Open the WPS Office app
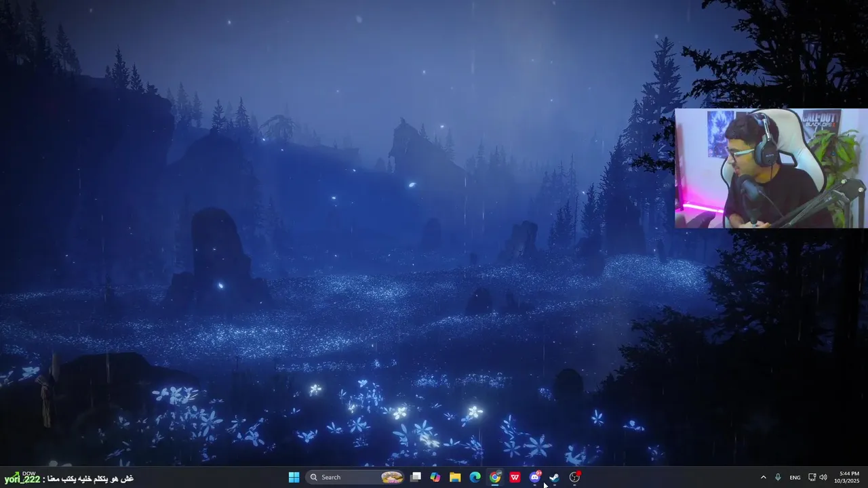This screenshot has width=868, height=488. (x=515, y=477)
